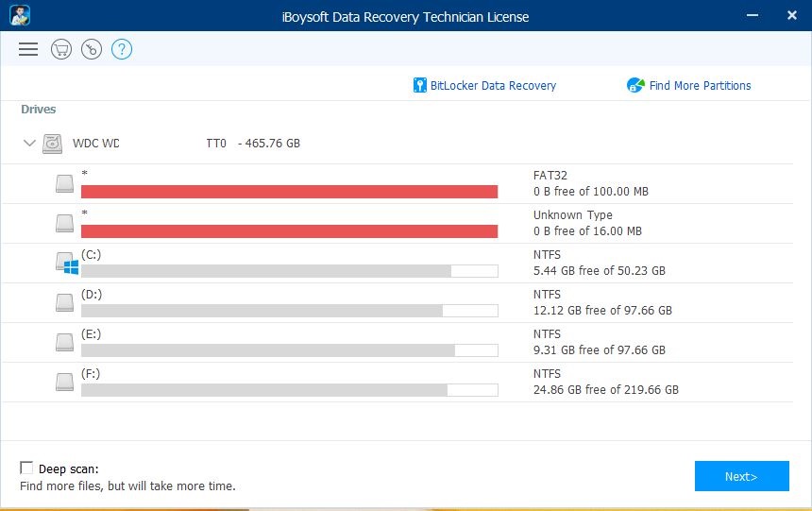Click the F: drive usage bar
Image resolution: width=812 pixels, height=511 pixels.
tap(290, 390)
